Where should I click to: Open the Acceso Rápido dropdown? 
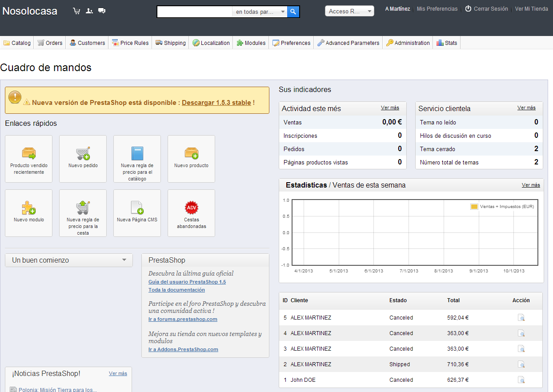point(349,11)
